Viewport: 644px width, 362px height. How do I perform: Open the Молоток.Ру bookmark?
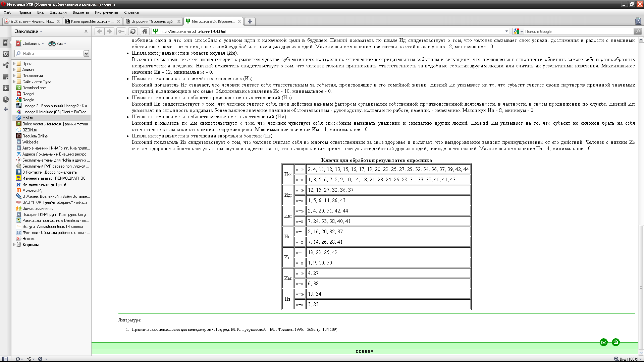point(32,190)
